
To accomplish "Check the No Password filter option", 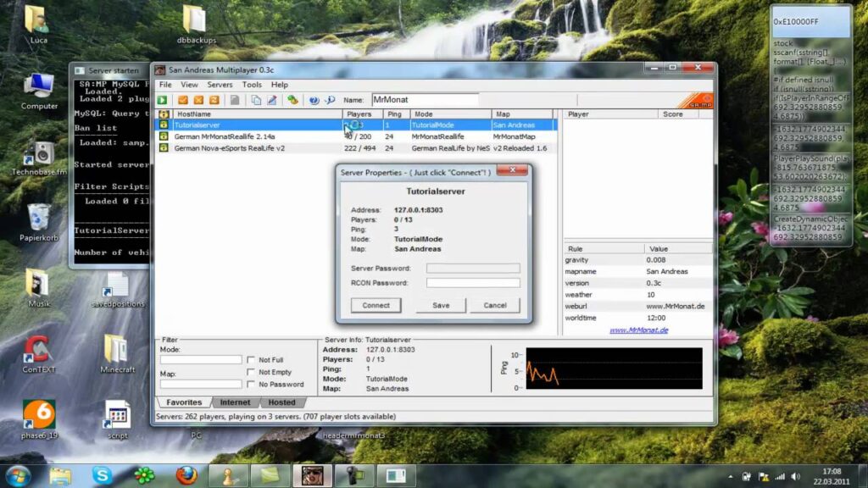I will click(251, 384).
